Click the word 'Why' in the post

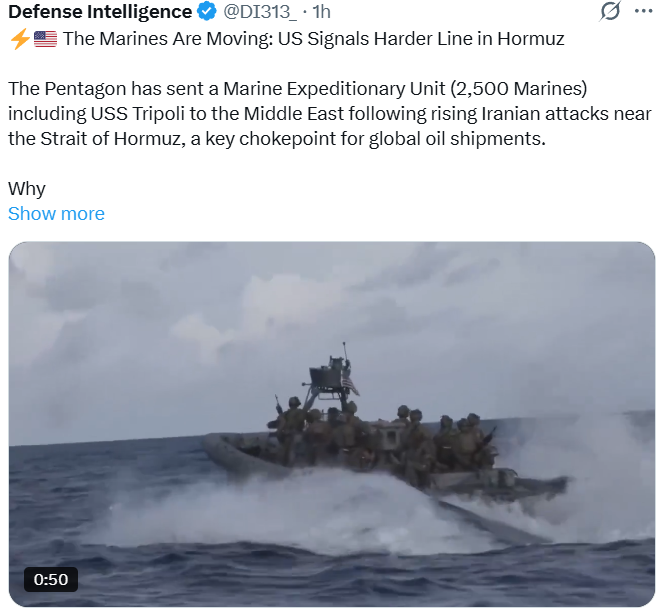(x=27, y=189)
